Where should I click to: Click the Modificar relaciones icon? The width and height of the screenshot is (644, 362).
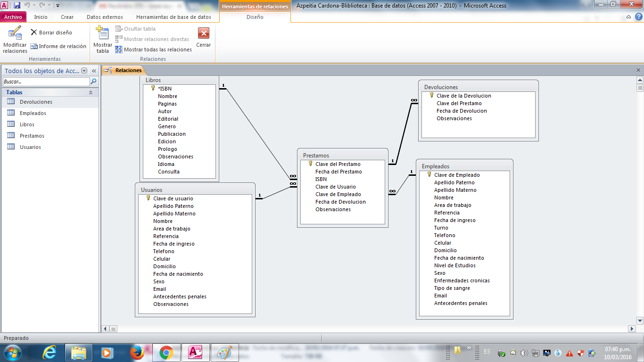click(15, 34)
